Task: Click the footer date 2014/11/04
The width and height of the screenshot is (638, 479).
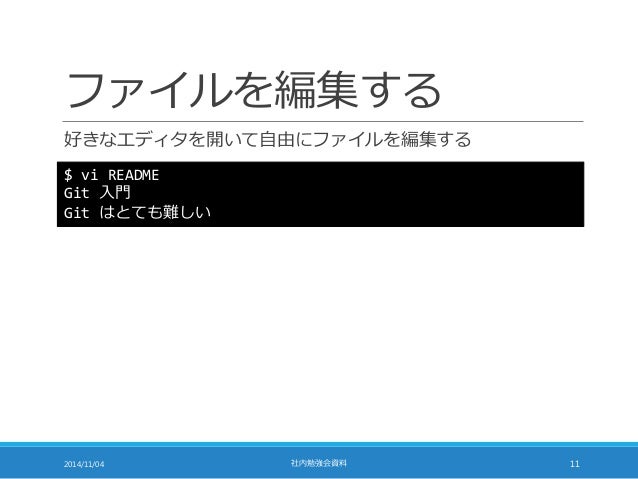Action: (x=84, y=464)
